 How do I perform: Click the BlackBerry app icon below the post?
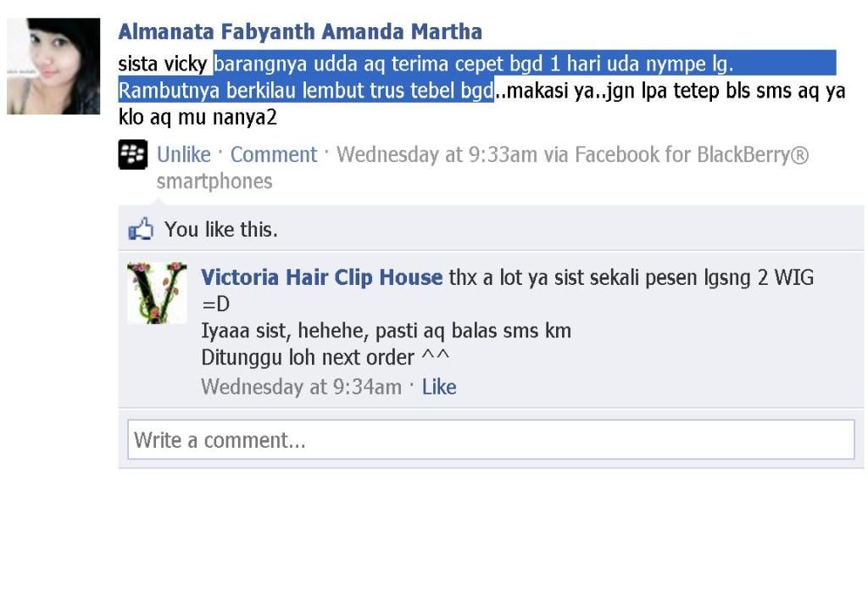tap(133, 154)
